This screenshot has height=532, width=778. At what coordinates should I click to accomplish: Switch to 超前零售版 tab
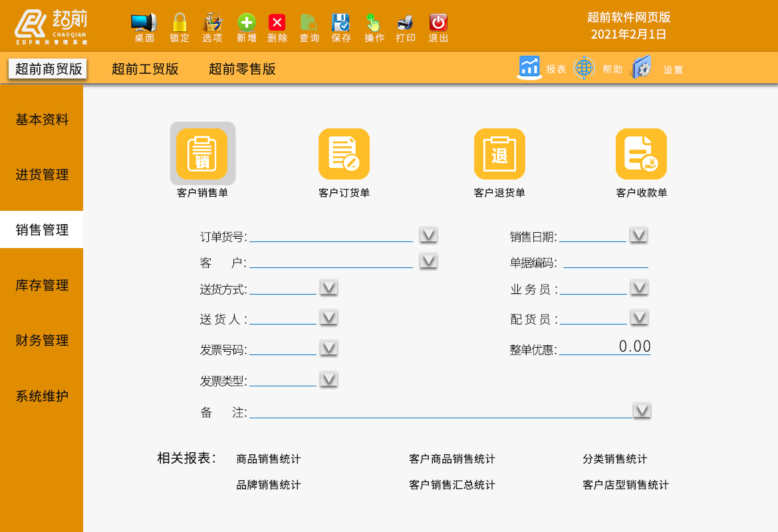241,69
